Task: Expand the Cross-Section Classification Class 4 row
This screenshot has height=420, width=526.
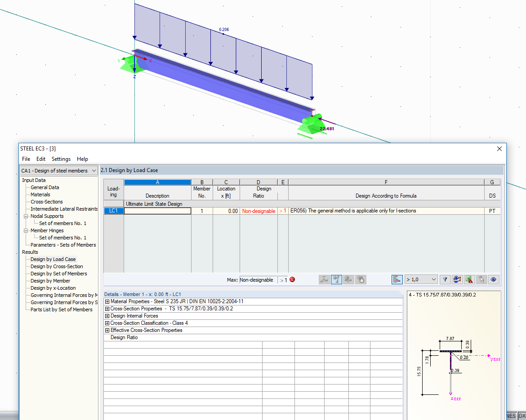Action: tap(107, 323)
